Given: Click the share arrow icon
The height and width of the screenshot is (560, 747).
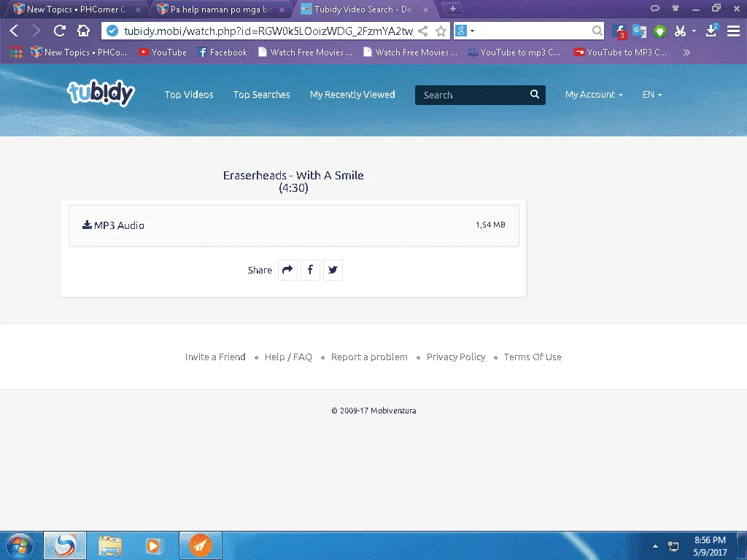Looking at the screenshot, I should pos(287,270).
